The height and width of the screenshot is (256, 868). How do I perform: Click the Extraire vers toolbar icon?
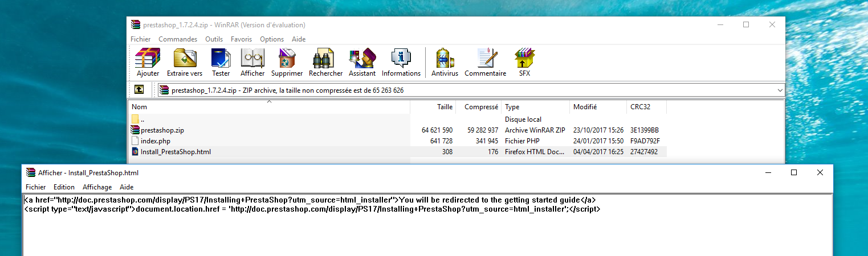click(185, 58)
